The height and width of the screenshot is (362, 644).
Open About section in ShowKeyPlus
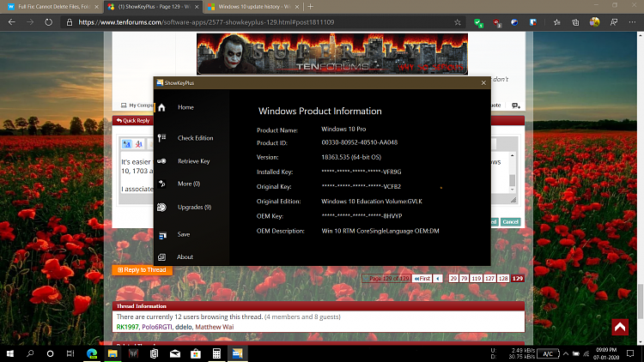pyautogui.click(x=185, y=257)
